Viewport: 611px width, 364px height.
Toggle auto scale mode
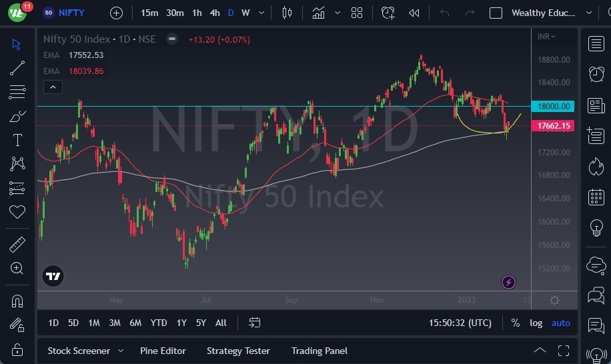click(x=560, y=323)
